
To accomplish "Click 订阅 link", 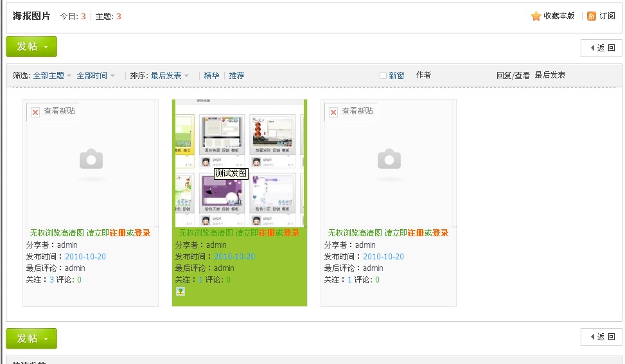I will 607,16.
